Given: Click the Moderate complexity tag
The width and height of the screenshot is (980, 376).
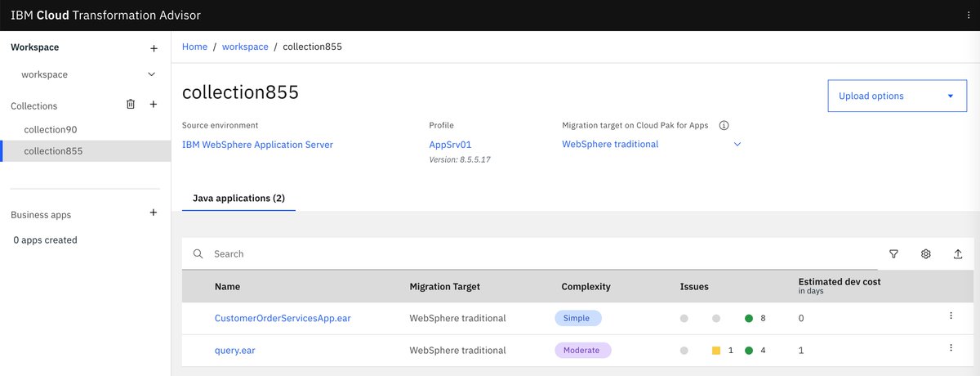Looking at the screenshot, I should point(583,351).
